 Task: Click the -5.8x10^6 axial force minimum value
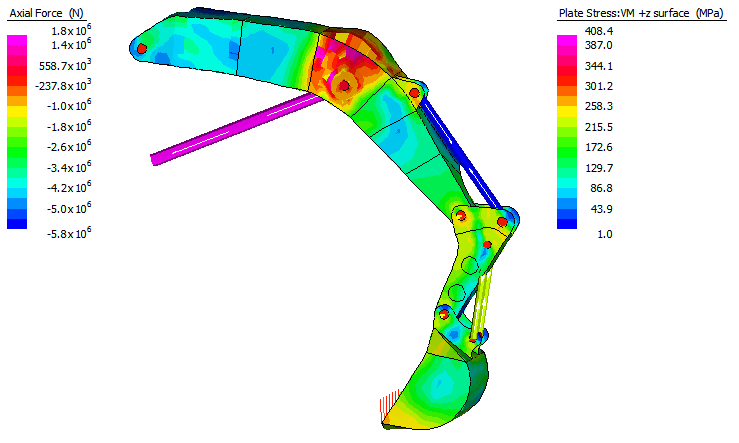point(69,233)
